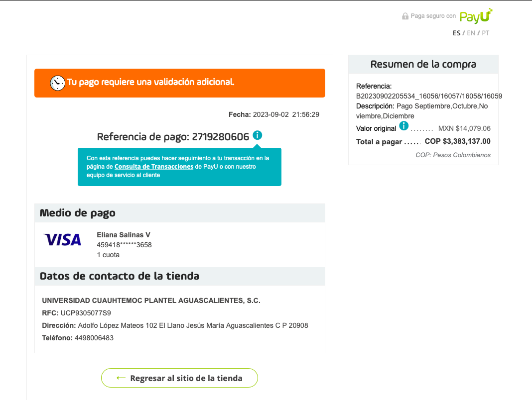Select payment reference number 2719280606
532x400 pixels.
point(221,137)
